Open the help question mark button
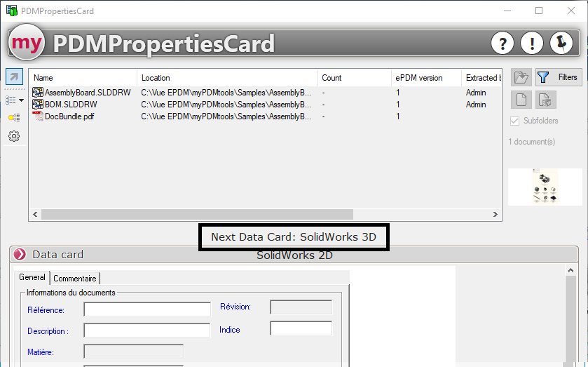The image size is (588, 367). pos(502,44)
